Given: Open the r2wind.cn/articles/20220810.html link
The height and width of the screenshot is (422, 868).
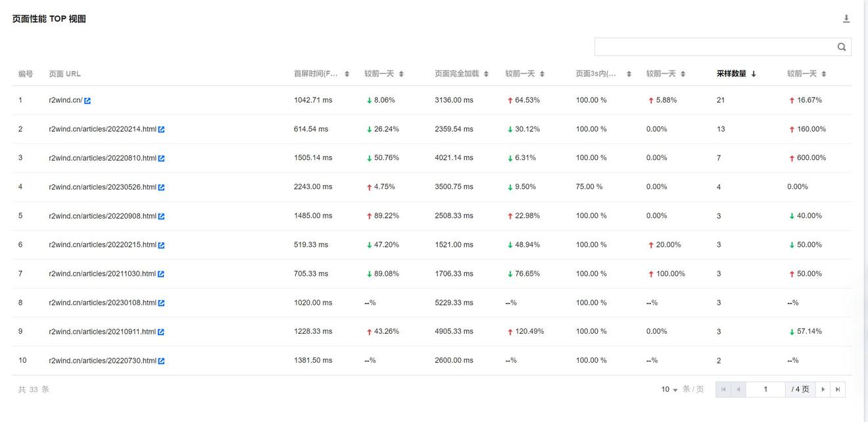Looking at the screenshot, I should (101, 157).
